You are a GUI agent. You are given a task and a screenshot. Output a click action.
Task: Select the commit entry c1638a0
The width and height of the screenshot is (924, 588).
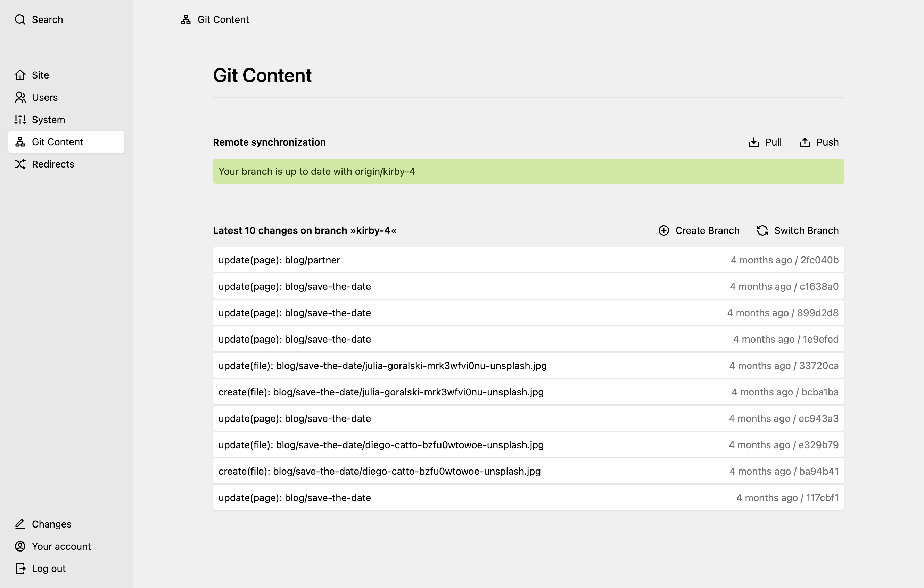point(528,287)
